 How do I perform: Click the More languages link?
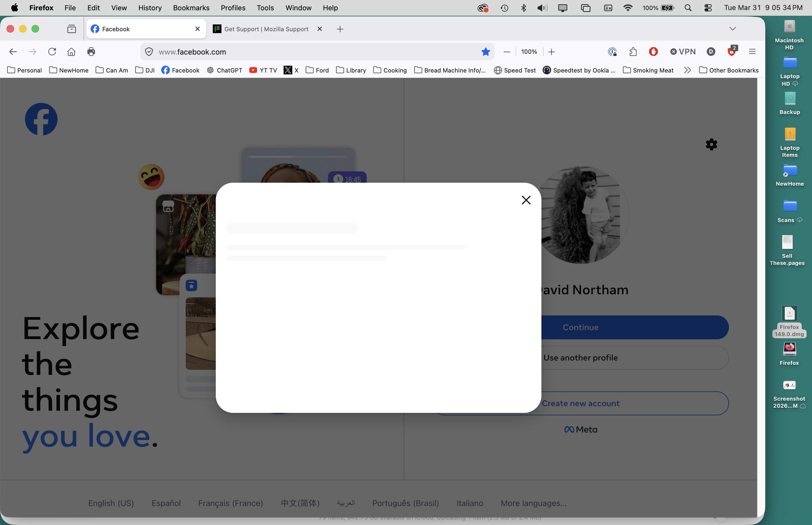[x=533, y=503]
